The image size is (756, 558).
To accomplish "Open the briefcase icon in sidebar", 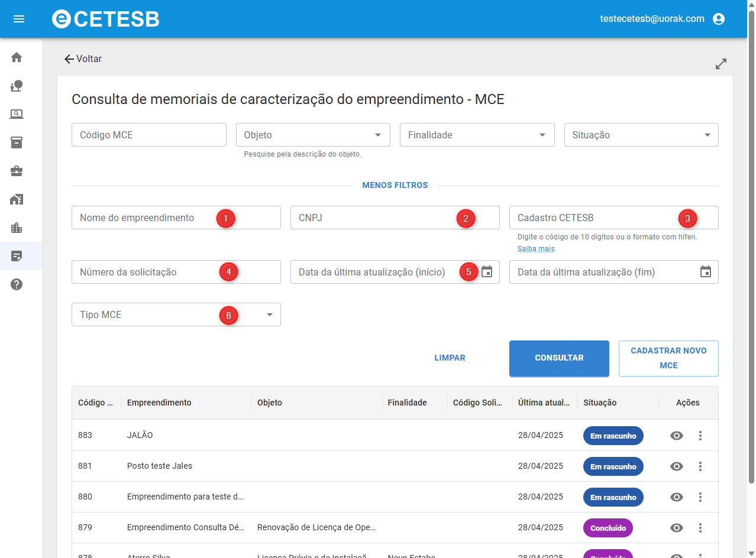I will [17, 171].
